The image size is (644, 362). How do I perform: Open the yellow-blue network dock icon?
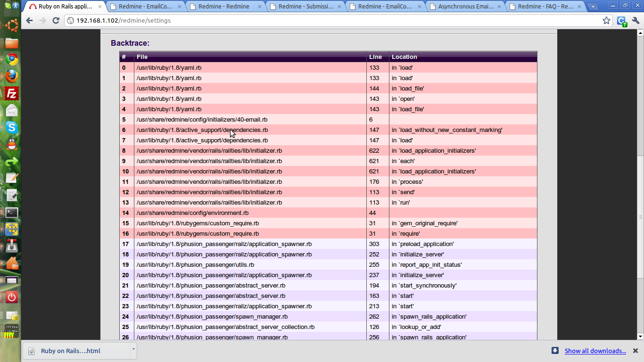click(12, 230)
